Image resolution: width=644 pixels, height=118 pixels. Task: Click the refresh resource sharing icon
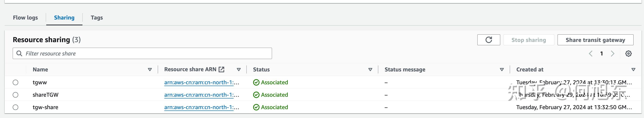488,40
